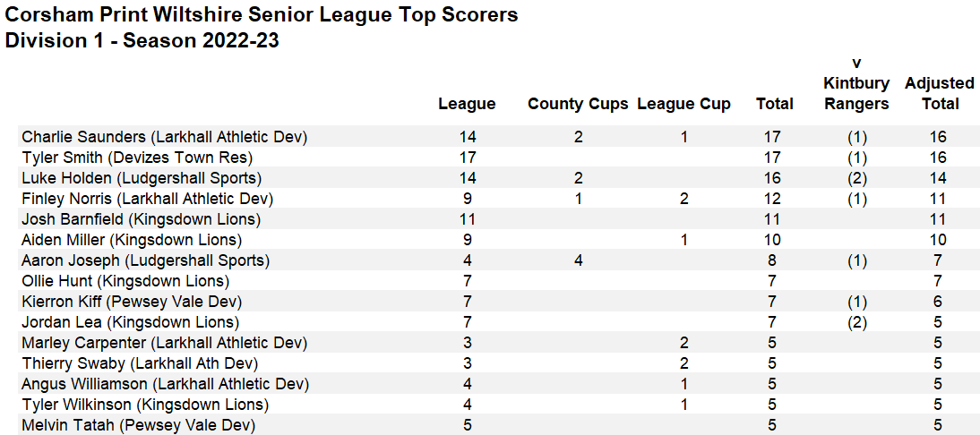Select the County Cups column header
980x435 pixels.
(578, 104)
